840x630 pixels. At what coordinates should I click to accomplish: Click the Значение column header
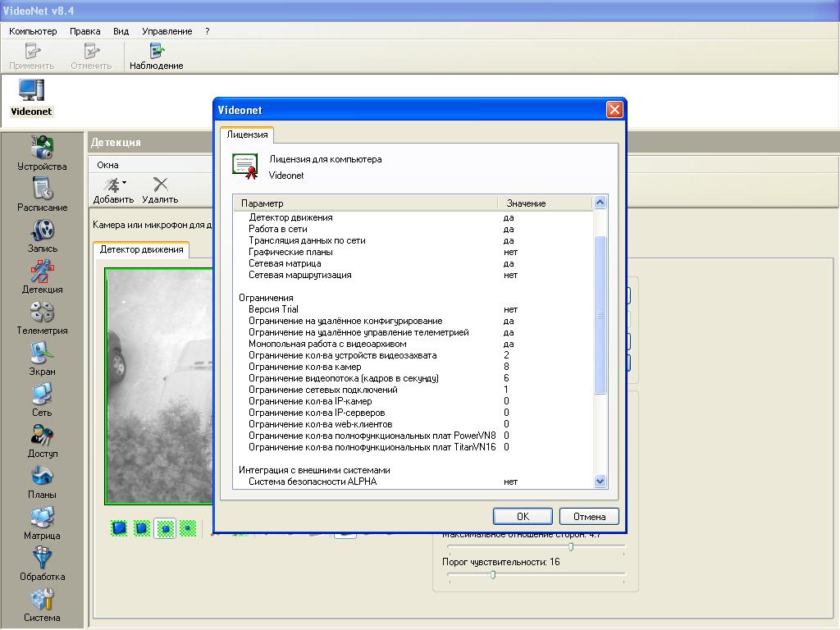pyautogui.click(x=546, y=203)
